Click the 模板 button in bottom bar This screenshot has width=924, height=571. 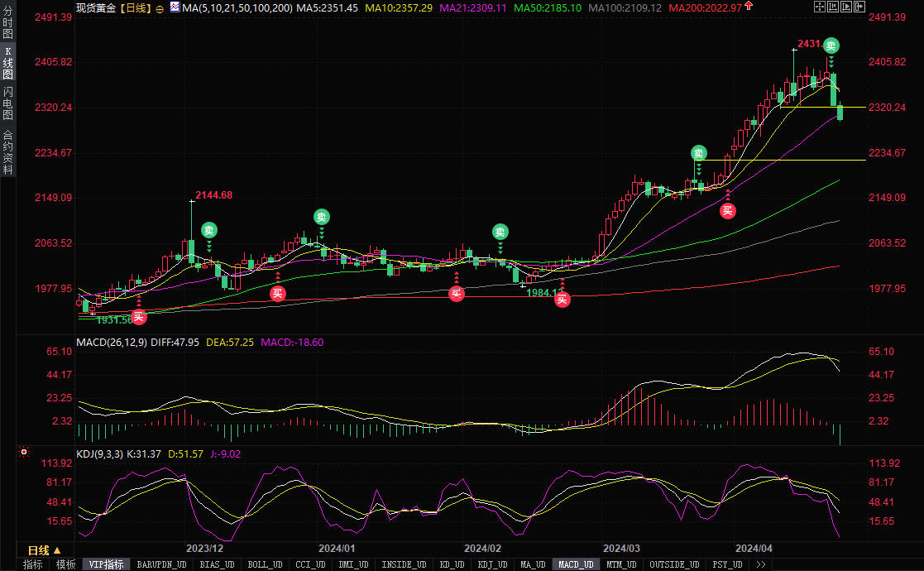coord(65,564)
